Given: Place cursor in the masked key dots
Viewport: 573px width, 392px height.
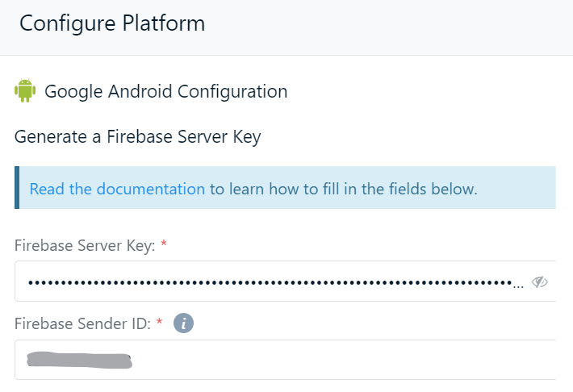Looking at the screenshot, I should [270, 282].
